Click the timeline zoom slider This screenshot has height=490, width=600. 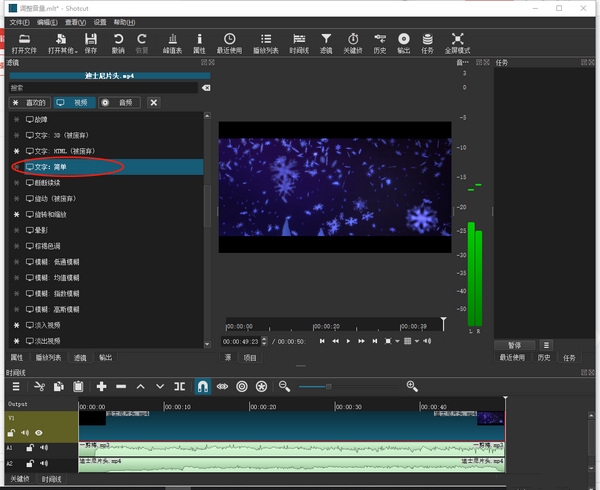[x=328, y=386]
